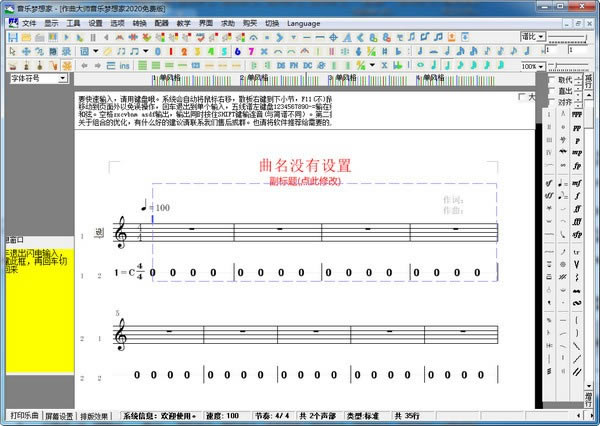Open the 字体符号 dropdown
Screen dimensions: 600x426
click(63, 78)
